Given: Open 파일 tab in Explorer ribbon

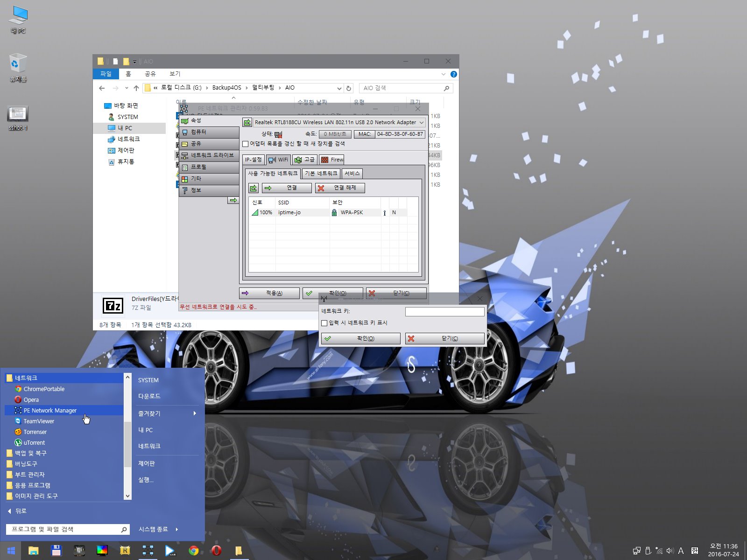Looking at the screenshot, I should coord(106,74).
